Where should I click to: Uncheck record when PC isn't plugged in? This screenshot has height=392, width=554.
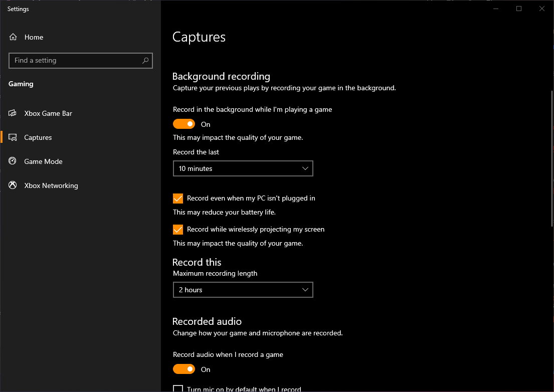point(177,199)
